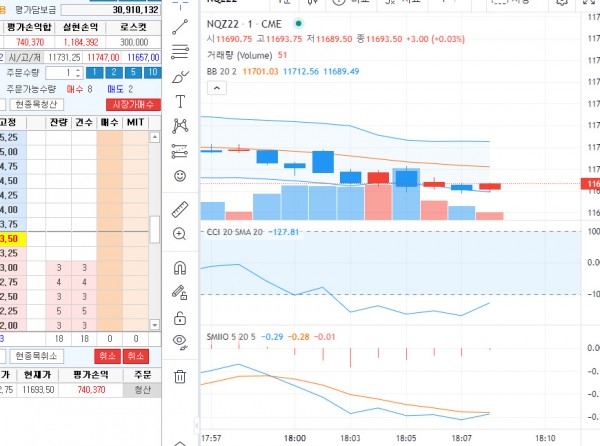Open the emoji sticker tool
This screenshot has height=446, width=600.
coord(180,176)
